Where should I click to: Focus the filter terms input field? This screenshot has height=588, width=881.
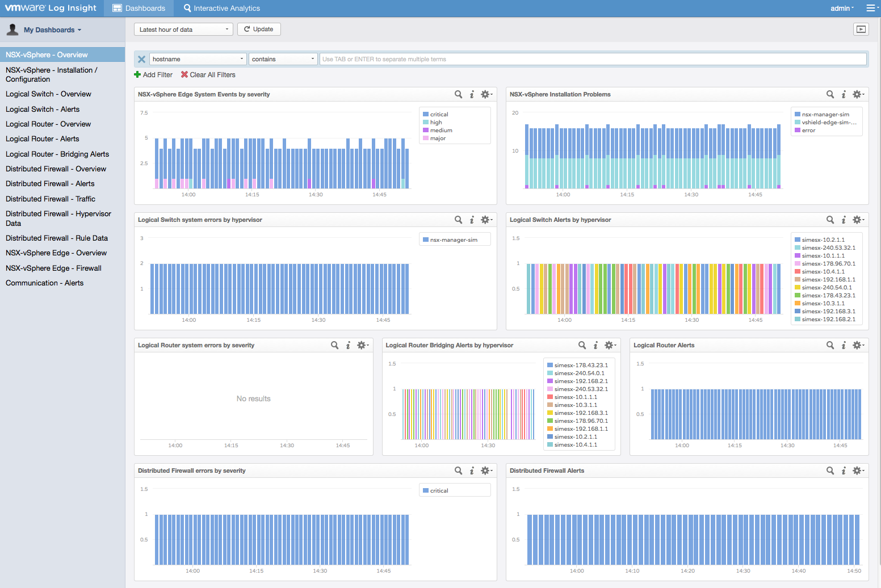pos(593,59)
